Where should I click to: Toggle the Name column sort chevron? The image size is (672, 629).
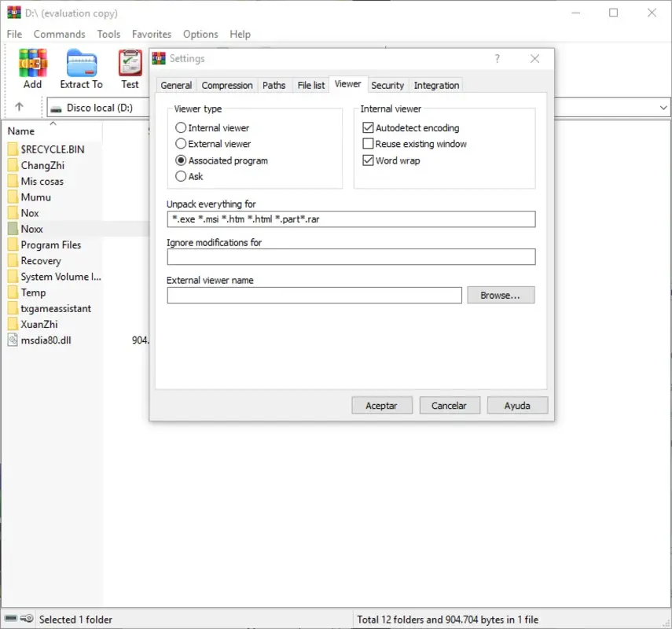click(x=53, y=123)
